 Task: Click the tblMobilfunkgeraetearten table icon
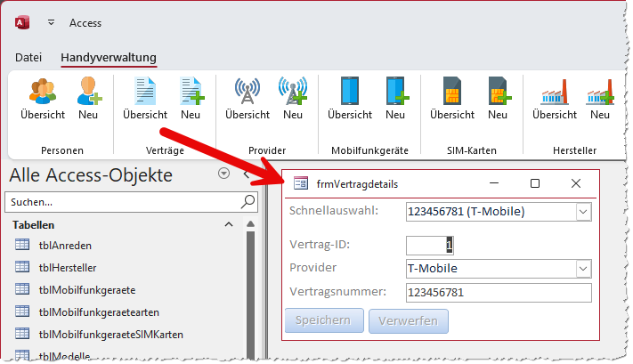[22, 311]
